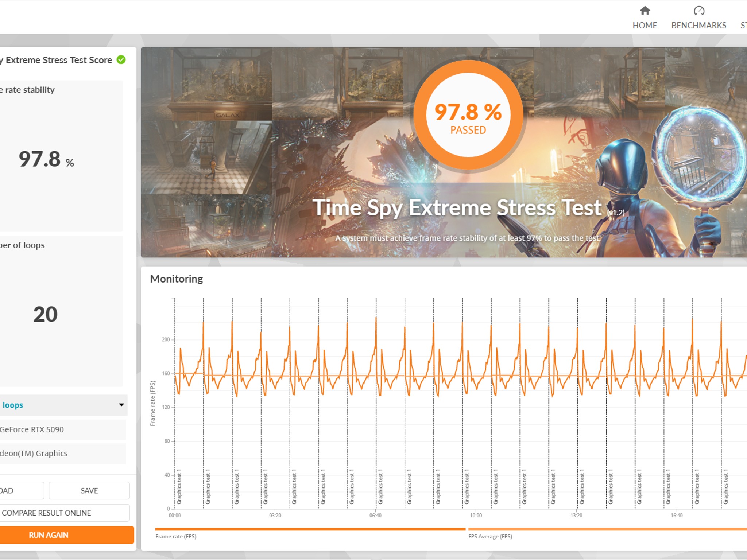Click the 200 y-axis label

[x=166, y=339]
